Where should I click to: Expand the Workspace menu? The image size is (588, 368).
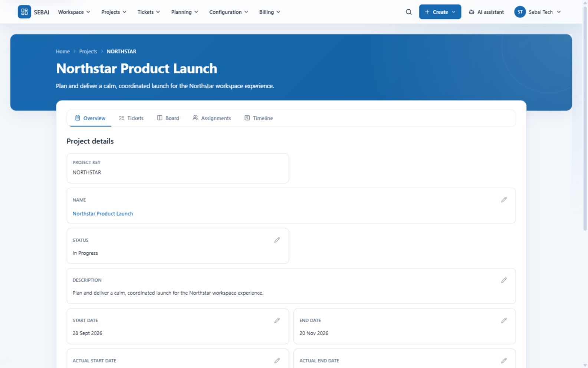pyautogui.click(x=74, y=12)
